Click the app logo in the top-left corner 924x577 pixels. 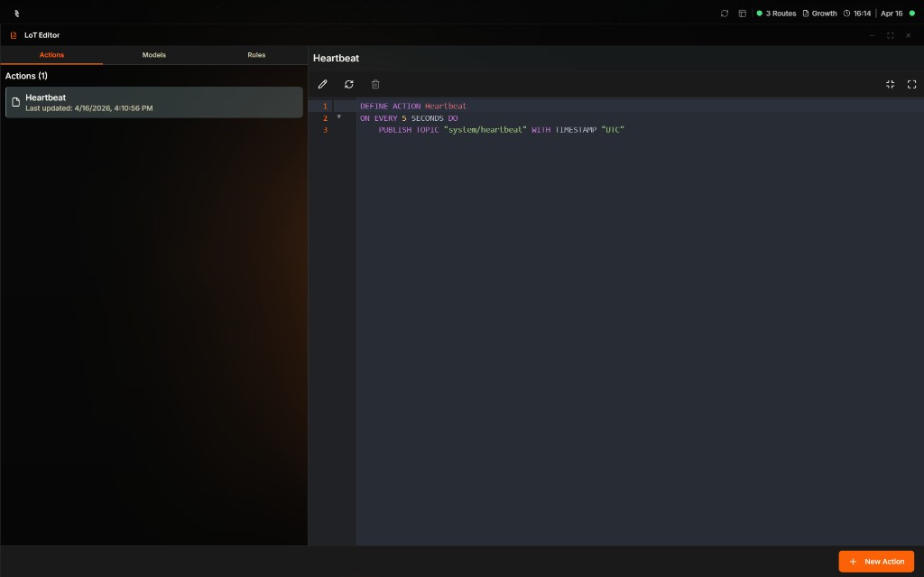(16, 13)
